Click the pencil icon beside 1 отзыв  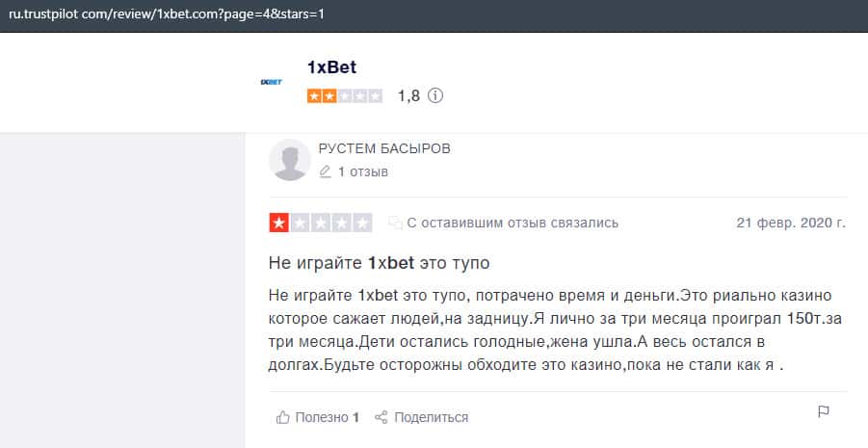326,172
